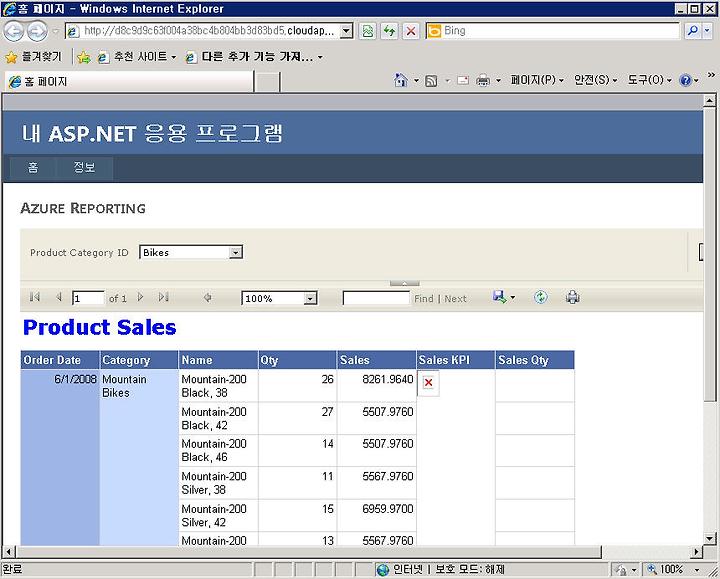Refresh the report with circular arrows icon
Screen dimensions: 720x579
pos(541,297)
